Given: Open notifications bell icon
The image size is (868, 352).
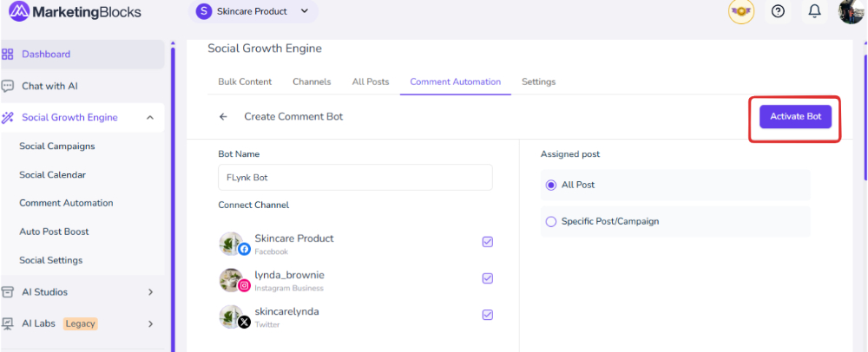Looking at the screenshot, I should [x=814, y=11].
